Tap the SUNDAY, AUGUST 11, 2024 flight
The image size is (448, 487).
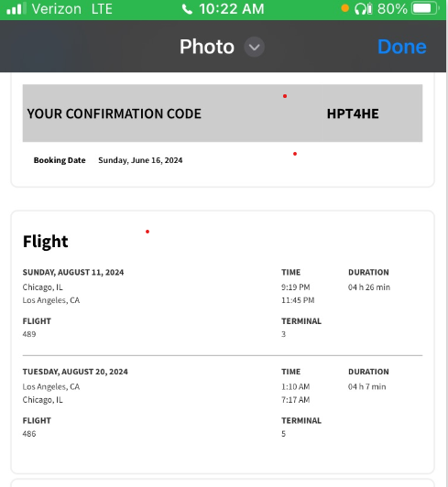pos(73,273)
